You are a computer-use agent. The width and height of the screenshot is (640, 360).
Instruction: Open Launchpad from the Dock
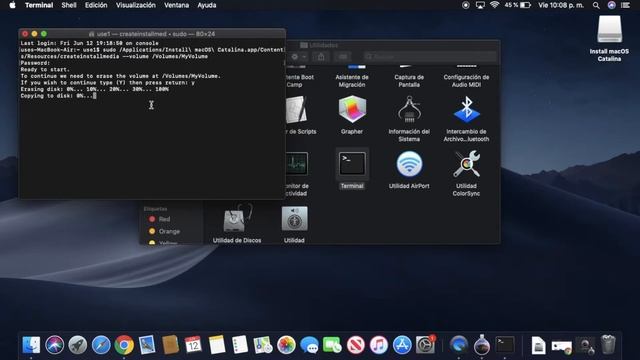(x=78, y=345)
